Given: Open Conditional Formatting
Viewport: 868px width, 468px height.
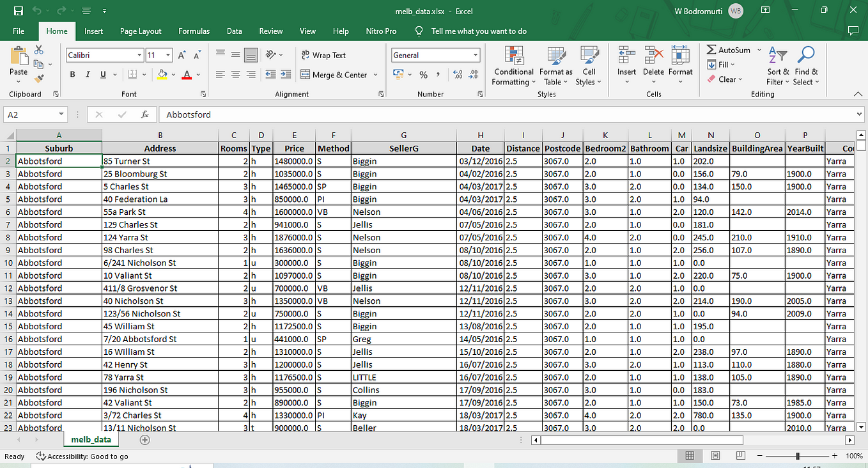Looking at the screenshot, I should [x=513, y=66].
